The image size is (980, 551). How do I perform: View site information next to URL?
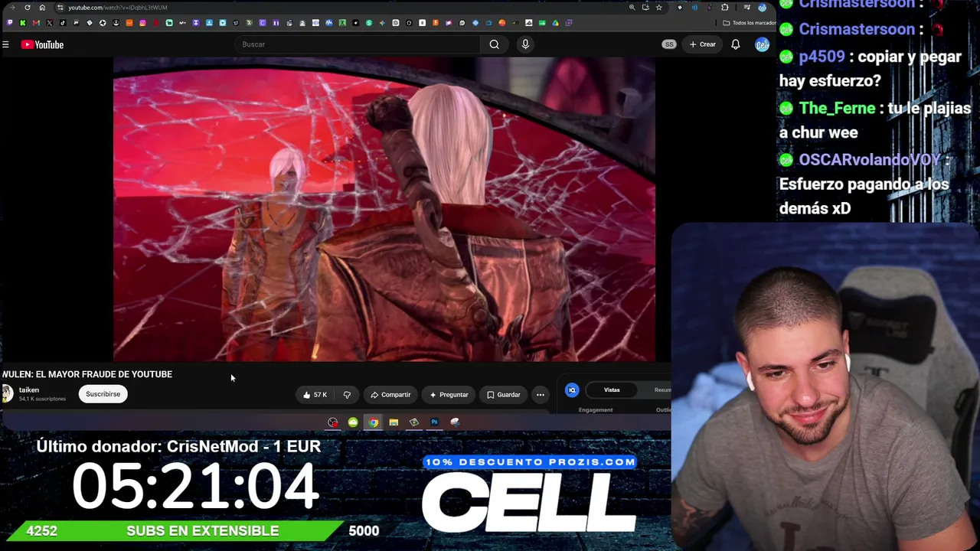(x=60, y=8)
